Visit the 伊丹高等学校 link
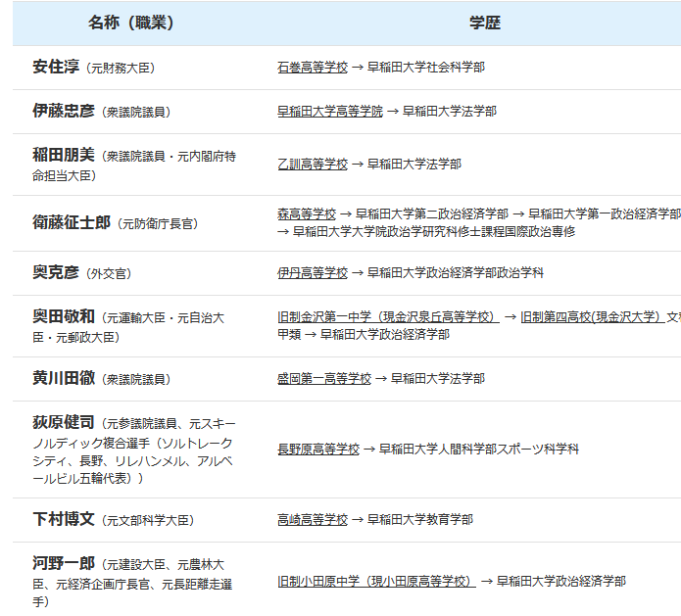 tap(312, 273)
